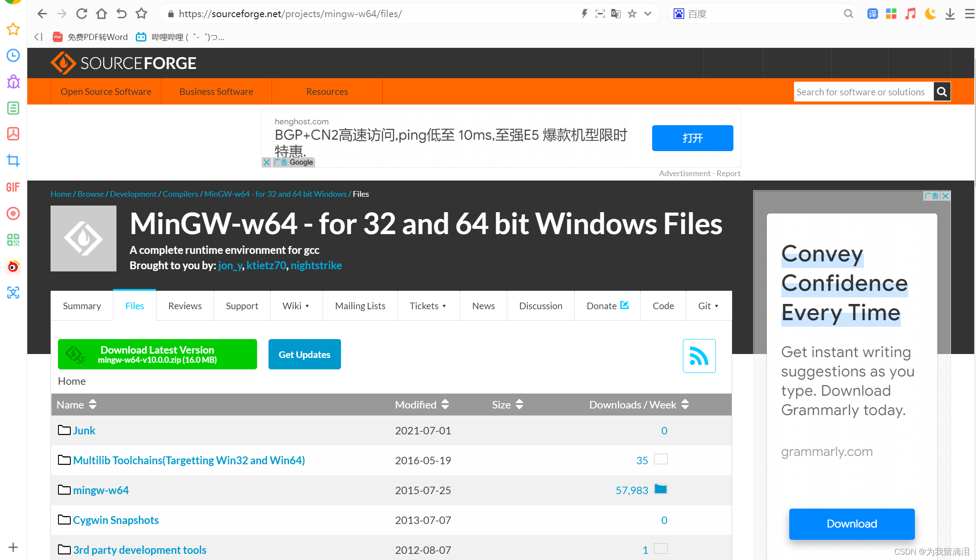Click the SourceForge search magnifier button

(x=942, y=92)
